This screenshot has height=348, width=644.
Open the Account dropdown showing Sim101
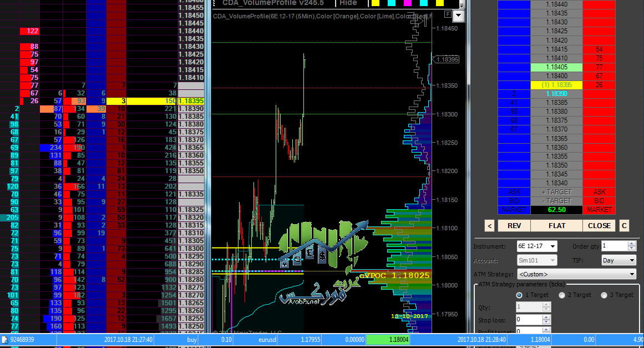(x=537, y=260)
